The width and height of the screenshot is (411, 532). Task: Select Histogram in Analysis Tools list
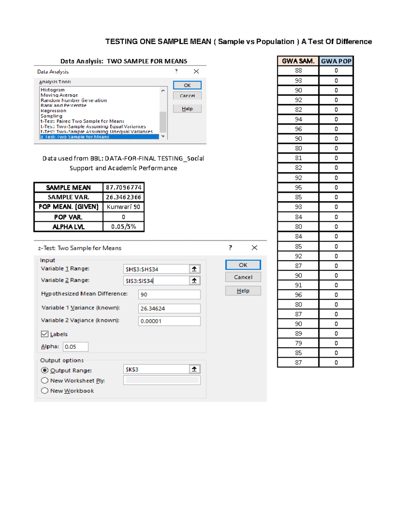point(52,90)
